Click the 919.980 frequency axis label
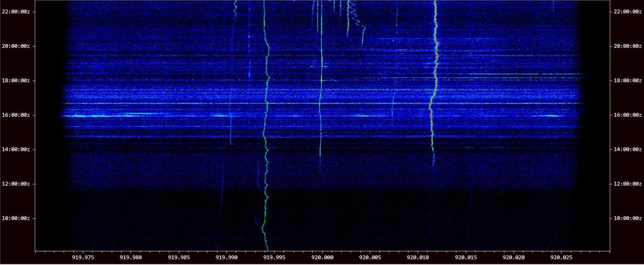644x265 pixels. coord(131,257)
